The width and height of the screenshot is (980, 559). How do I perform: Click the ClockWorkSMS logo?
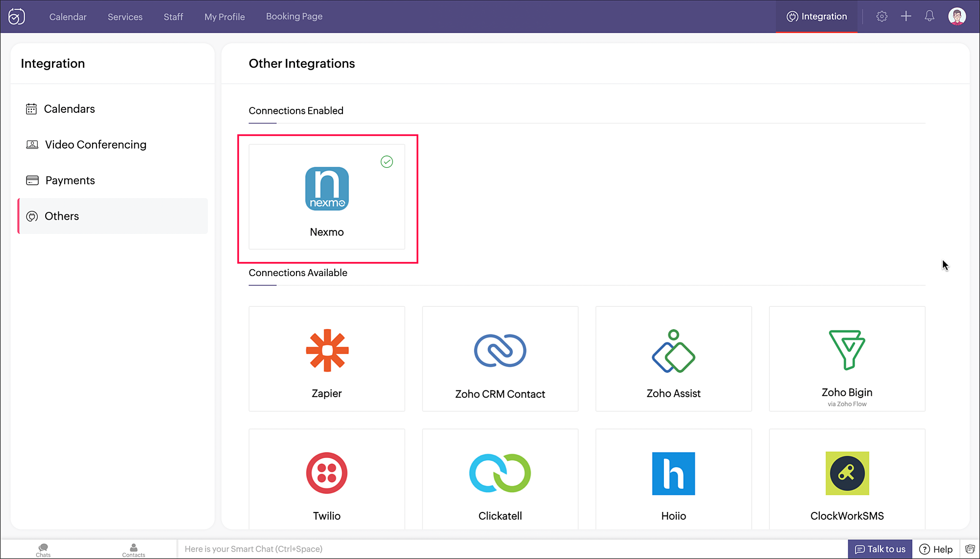coord(847,473)
